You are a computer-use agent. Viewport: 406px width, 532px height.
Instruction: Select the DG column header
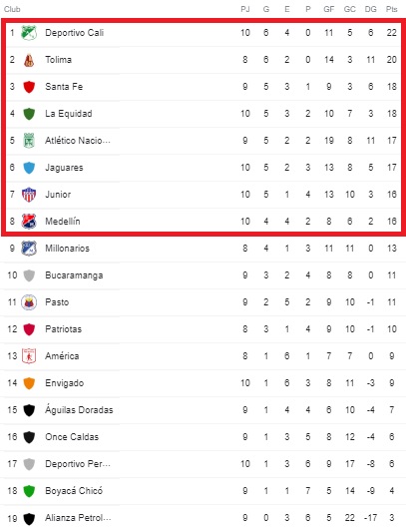370,10
